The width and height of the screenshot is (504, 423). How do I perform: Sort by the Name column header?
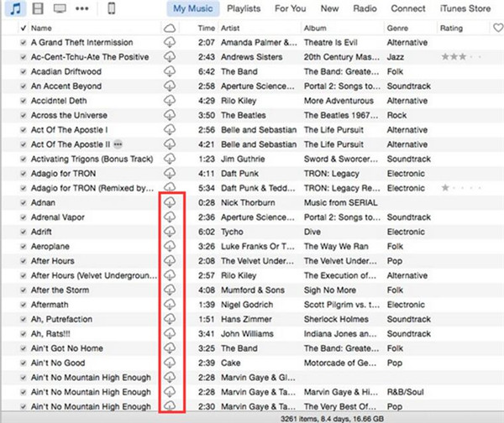point(41,29)
